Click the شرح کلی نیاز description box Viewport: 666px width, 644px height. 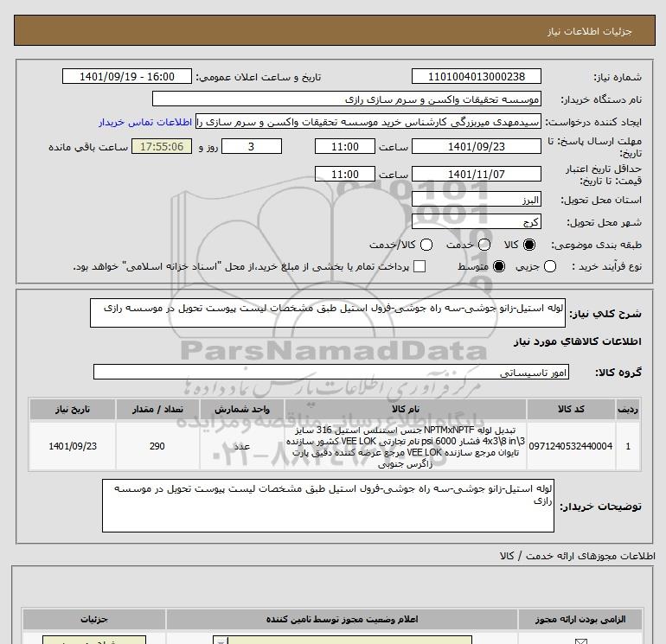[x=328, y=313]
